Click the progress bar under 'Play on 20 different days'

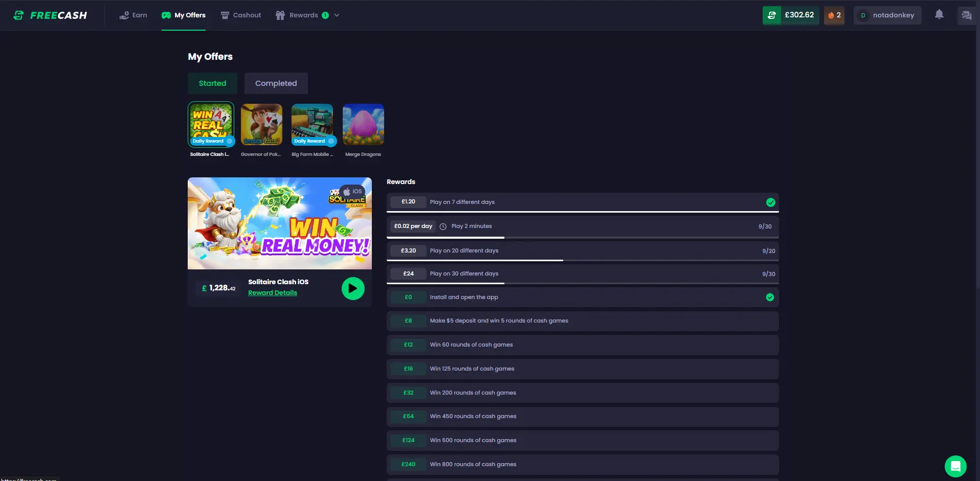(x=583, y=260)
